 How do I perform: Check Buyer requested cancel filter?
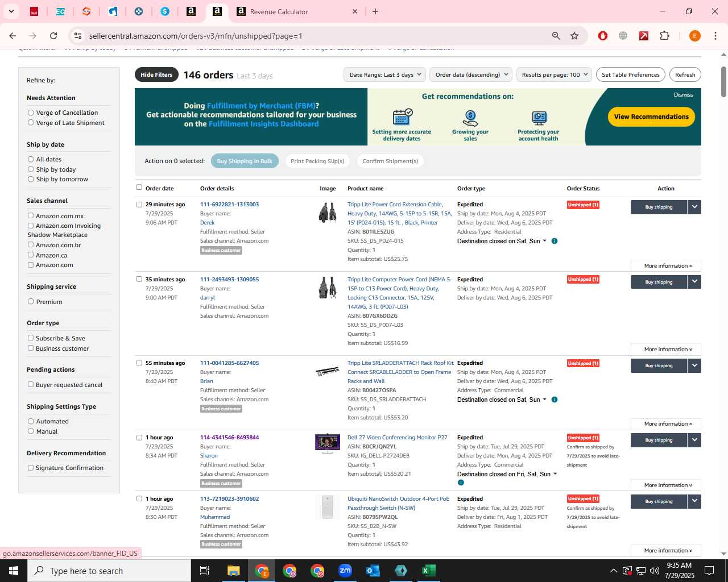[x=31, y=384]
